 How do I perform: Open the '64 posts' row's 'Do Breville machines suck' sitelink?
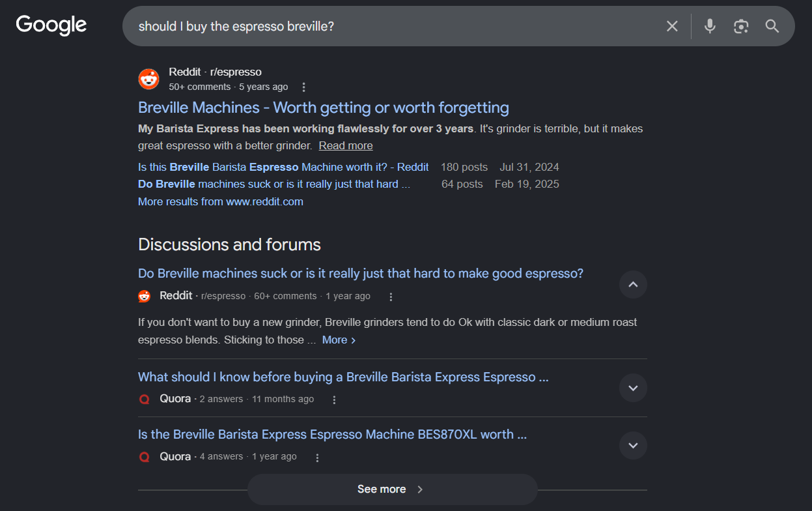(x=274, y=184)
